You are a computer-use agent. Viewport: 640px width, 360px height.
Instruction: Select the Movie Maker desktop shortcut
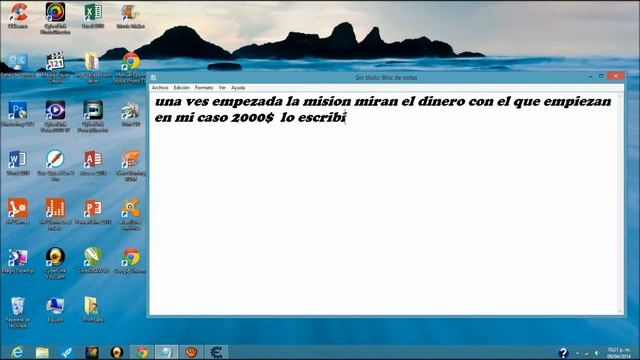click(x=131, y=16)
